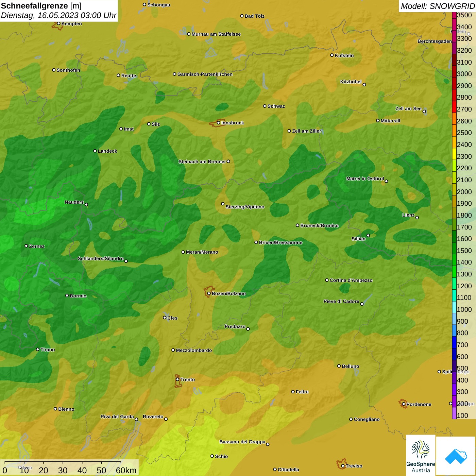Click the Berchtesgaden label
The width and height of the screenshot is (476, 476).
point(435,41)
